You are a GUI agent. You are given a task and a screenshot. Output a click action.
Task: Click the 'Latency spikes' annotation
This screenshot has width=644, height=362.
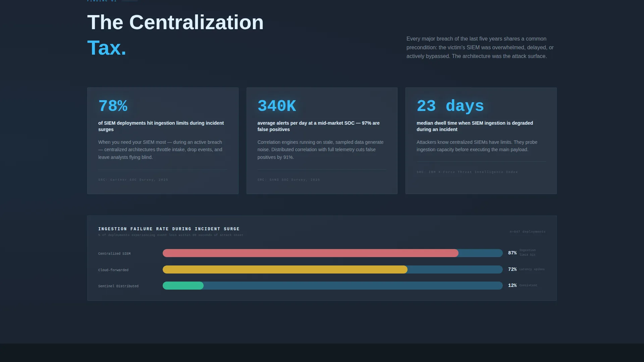[532, 269]
